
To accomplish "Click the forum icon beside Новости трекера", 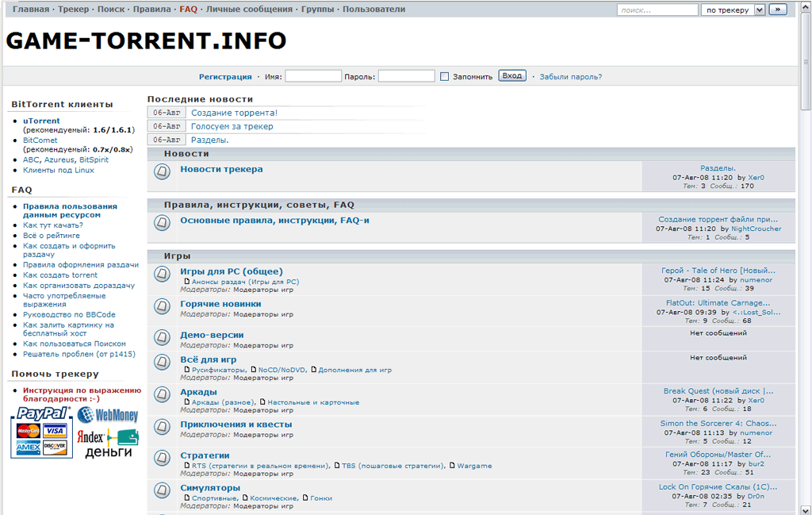I will point(162,171).
